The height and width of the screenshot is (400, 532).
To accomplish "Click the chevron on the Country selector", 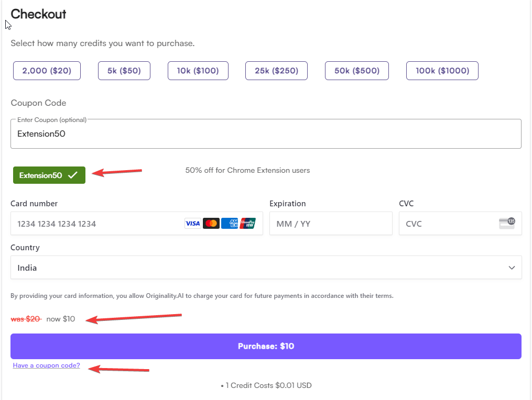I will (512, 267).
